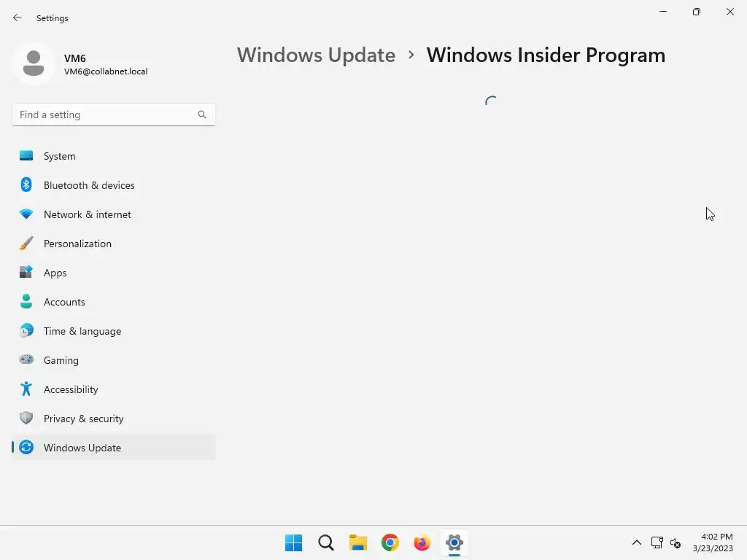Select the System label in the sidebar
Screen dimensions: 747x560
coord(60,156)
